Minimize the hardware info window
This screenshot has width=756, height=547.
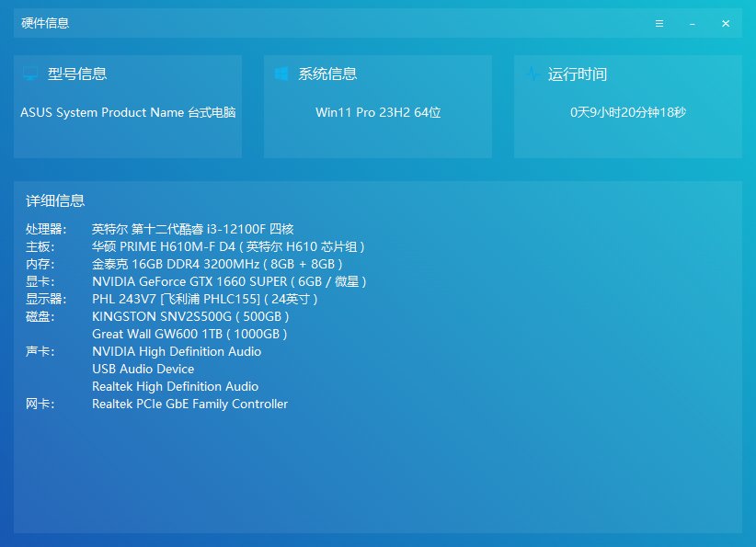(x=692, y=24)
